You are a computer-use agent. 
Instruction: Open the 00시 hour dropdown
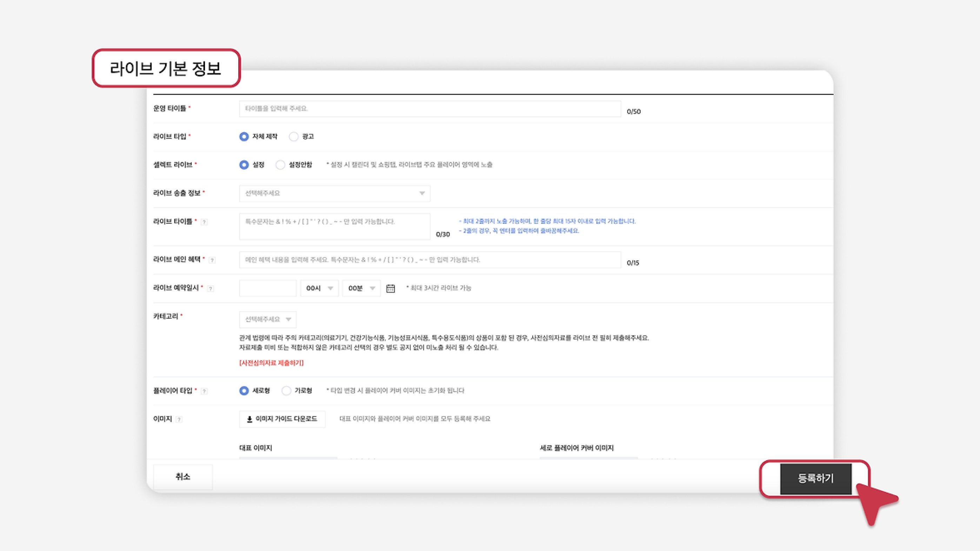point(320,288)
